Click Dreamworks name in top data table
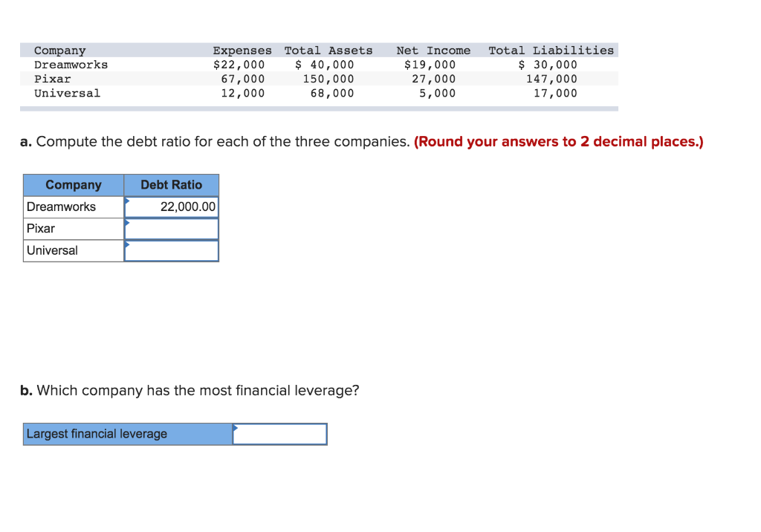 coord(71,65)
